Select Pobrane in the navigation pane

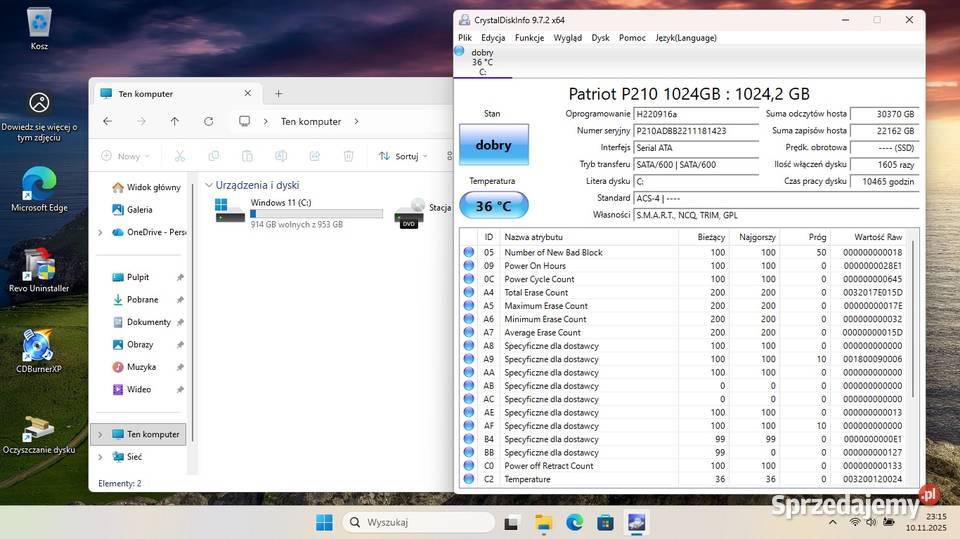(x=142, y=299)
